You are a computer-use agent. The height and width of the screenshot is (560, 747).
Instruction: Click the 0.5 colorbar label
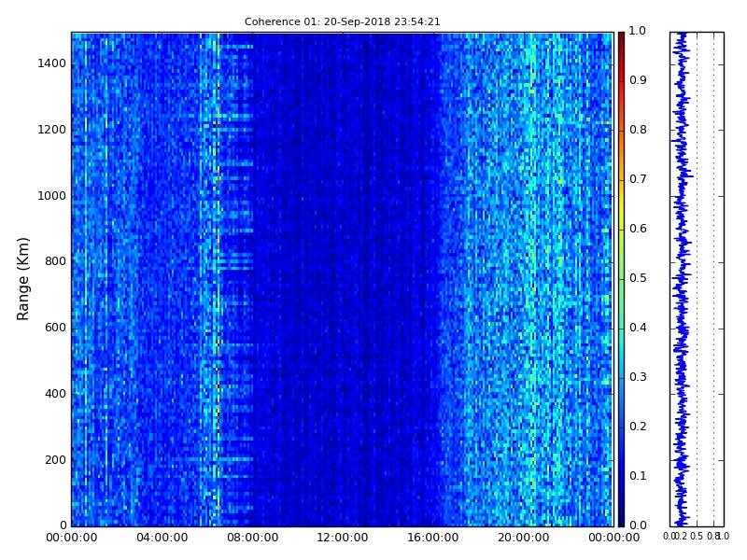pos(638,278)
